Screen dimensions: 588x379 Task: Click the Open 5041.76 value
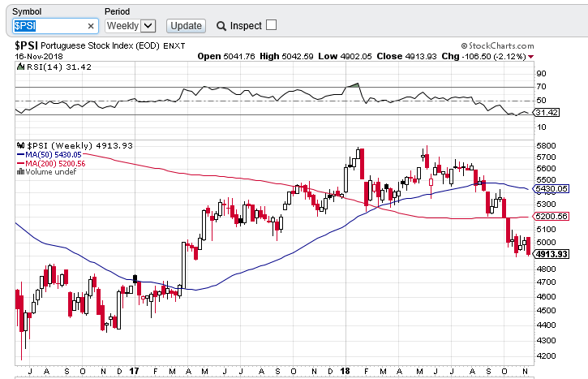(226, 56)
